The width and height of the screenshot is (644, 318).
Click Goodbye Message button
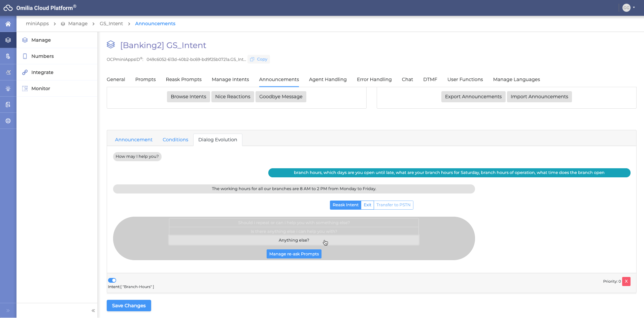pyautogui.click(x=281, y=97)
